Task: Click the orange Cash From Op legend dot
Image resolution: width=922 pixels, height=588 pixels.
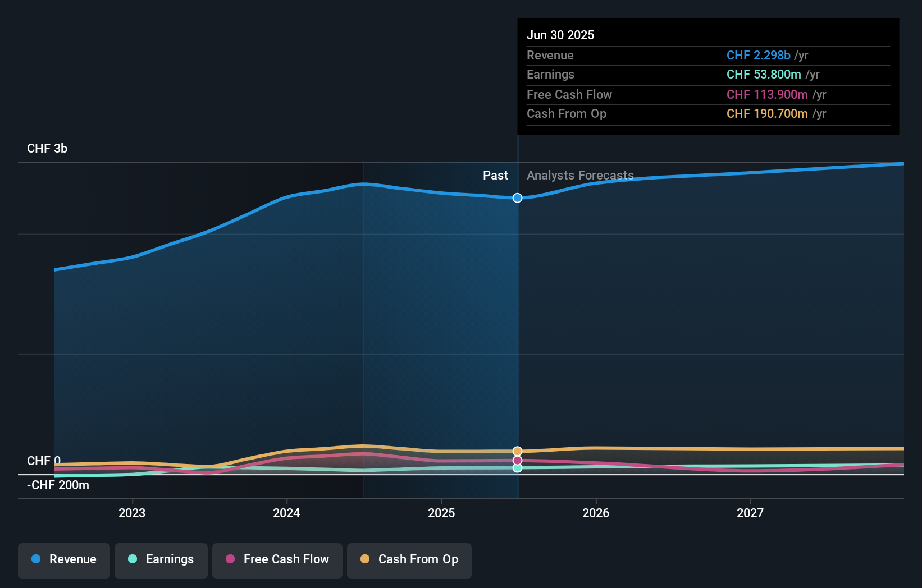Action: [365, 559]
